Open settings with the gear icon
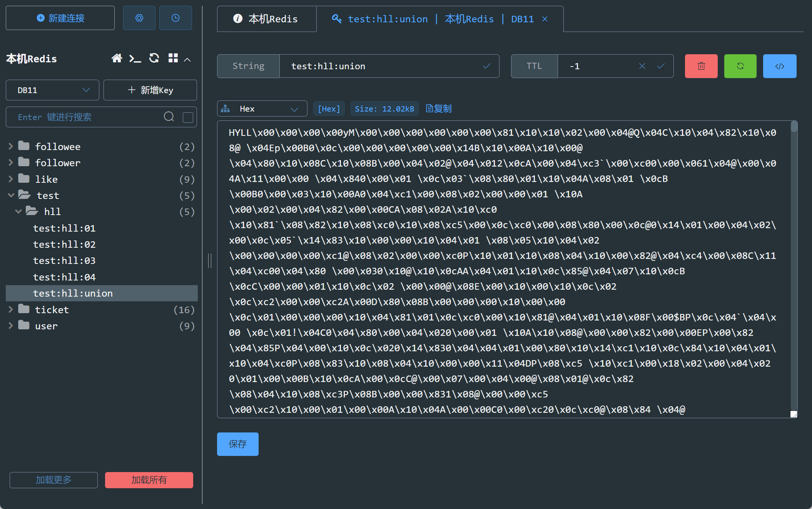 point(139,18)
